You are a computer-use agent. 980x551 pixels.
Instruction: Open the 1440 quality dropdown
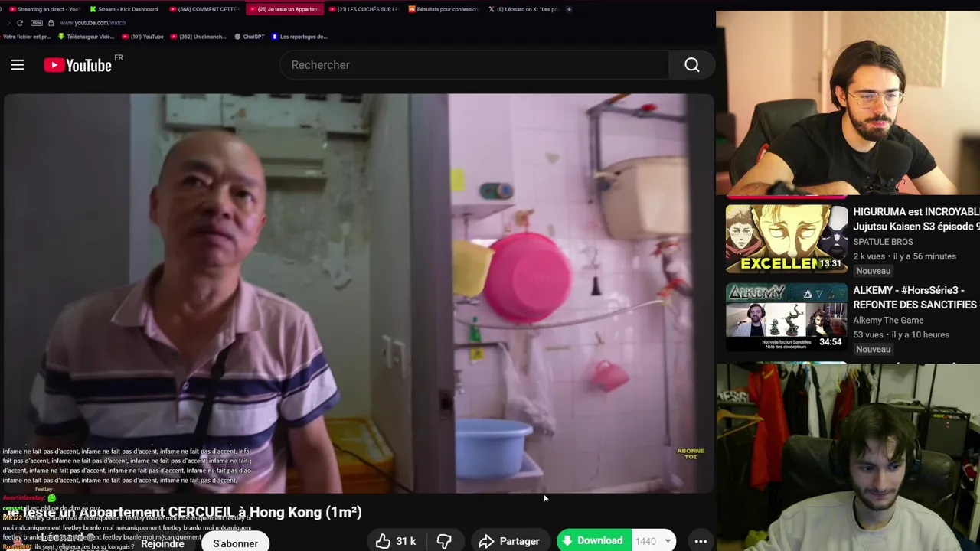tap(654, 541)
